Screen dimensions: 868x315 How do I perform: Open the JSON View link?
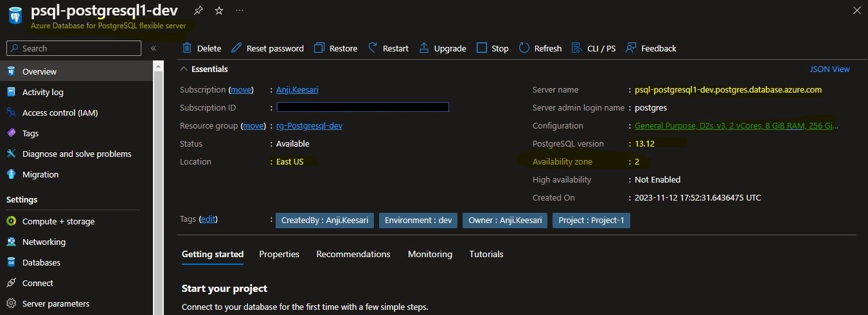tap(830, 69)
